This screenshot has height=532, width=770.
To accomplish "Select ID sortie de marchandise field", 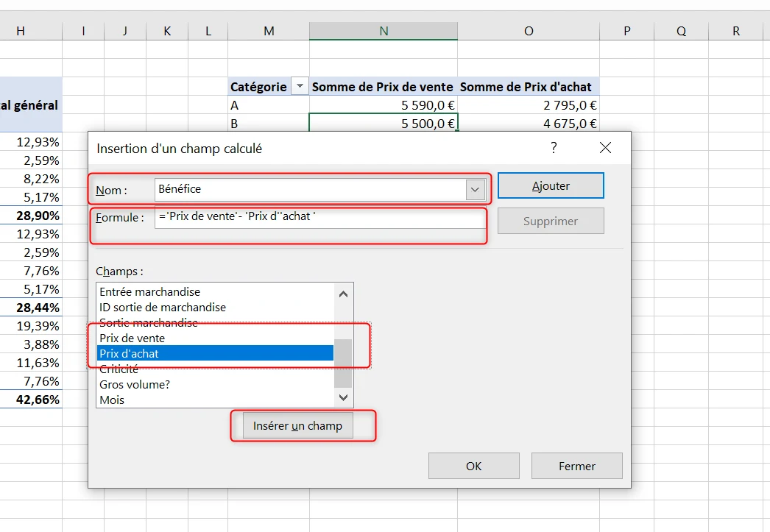I will click(215, 308).
